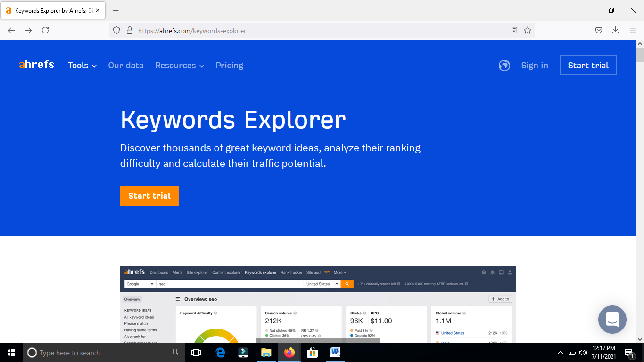This screenshot has width=644, height=362.
Task: Click the seo keyword input field
Action: coord(230,284)
